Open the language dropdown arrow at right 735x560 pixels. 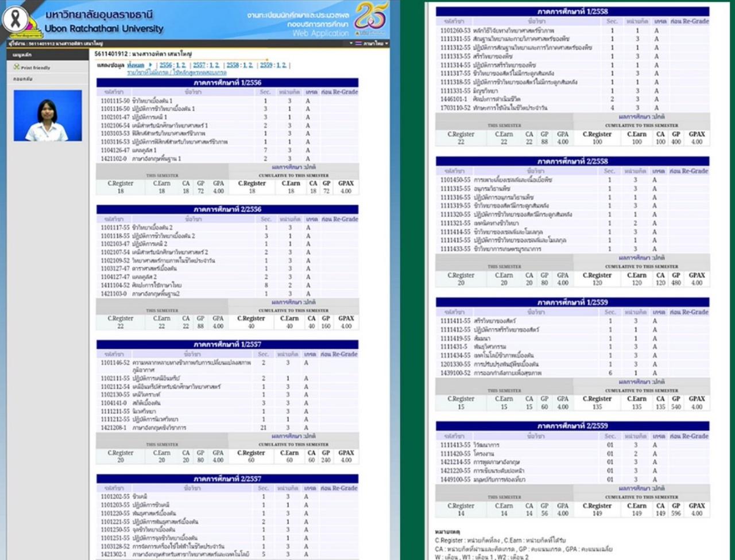pyautogui.click(x=387, y=44)
